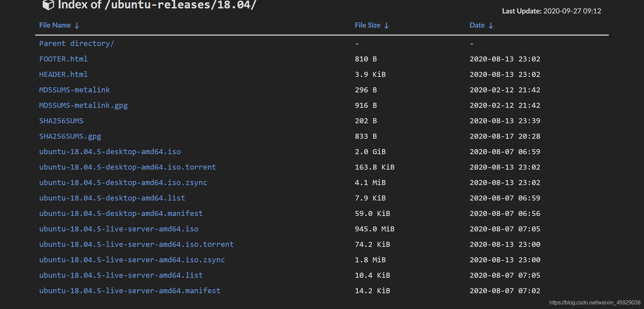Open the MD5SUMS-metalink file
644x309 pixels.
[x=74, y=90]
